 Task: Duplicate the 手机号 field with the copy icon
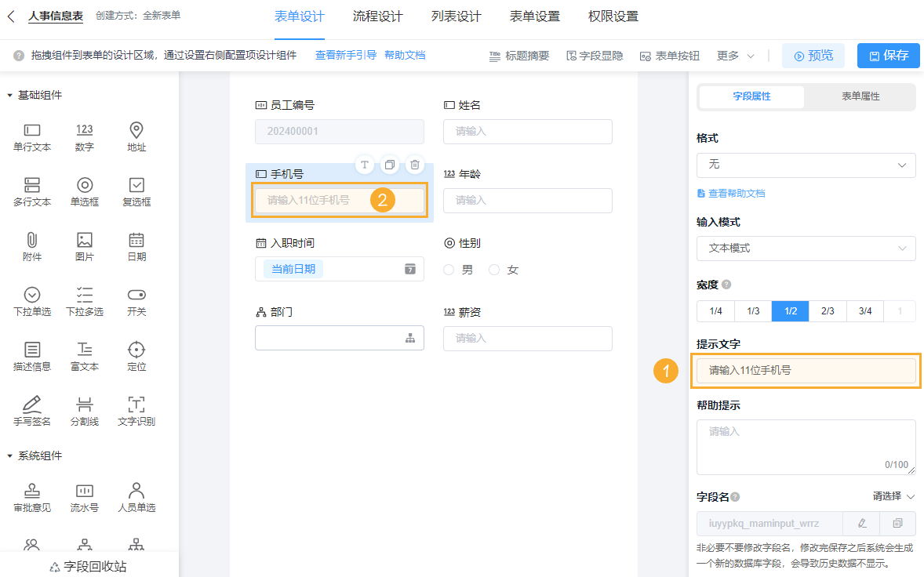click(389, 165)
